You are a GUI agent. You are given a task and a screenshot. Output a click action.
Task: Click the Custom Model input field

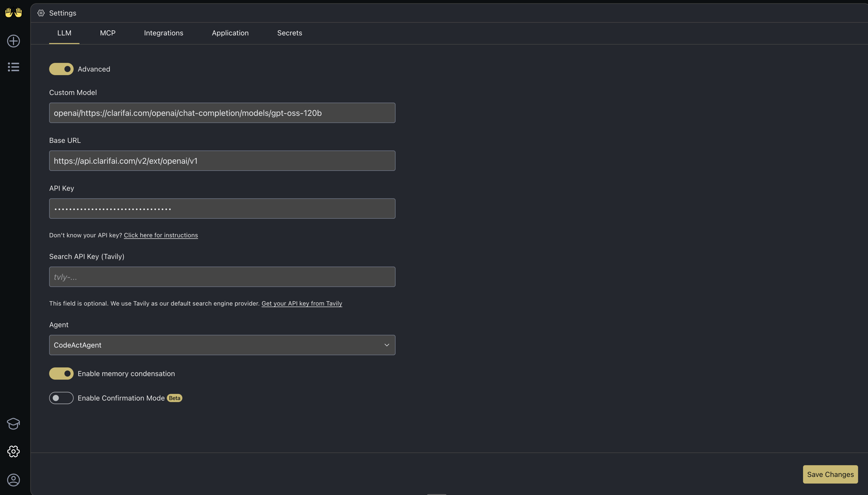coord(222,112)
